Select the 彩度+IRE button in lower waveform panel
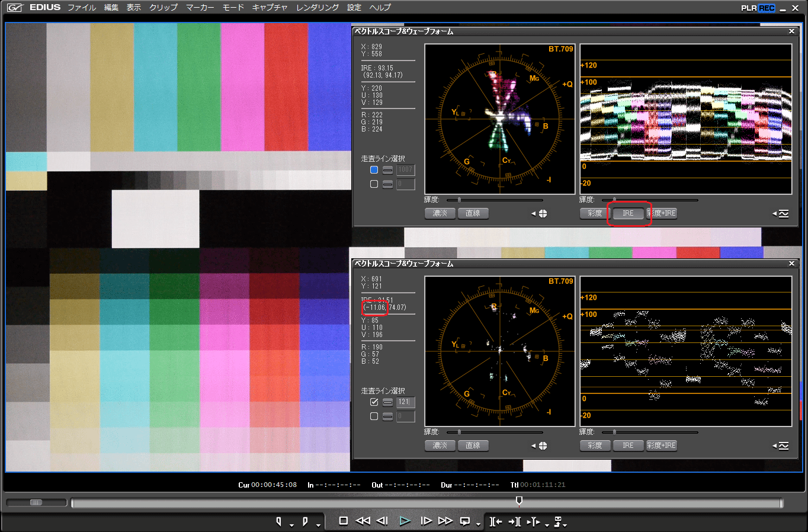This screenshot has height=532, width=808. click(661, 446)
